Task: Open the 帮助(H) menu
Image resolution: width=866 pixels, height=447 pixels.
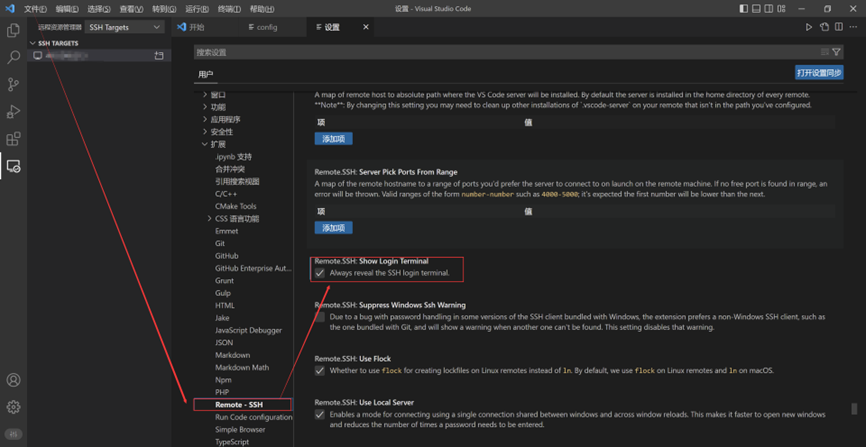Action: [262, 9]
